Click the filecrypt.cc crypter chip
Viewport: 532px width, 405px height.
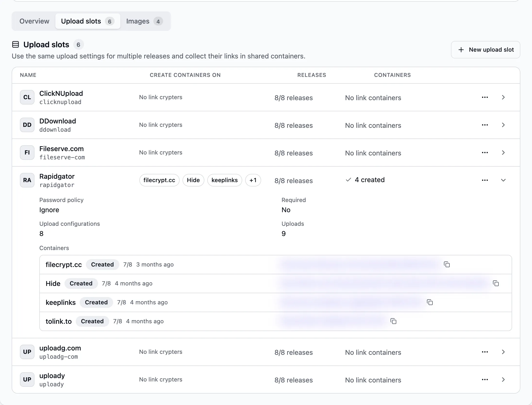pyautogui.click(x=159, y=180)
